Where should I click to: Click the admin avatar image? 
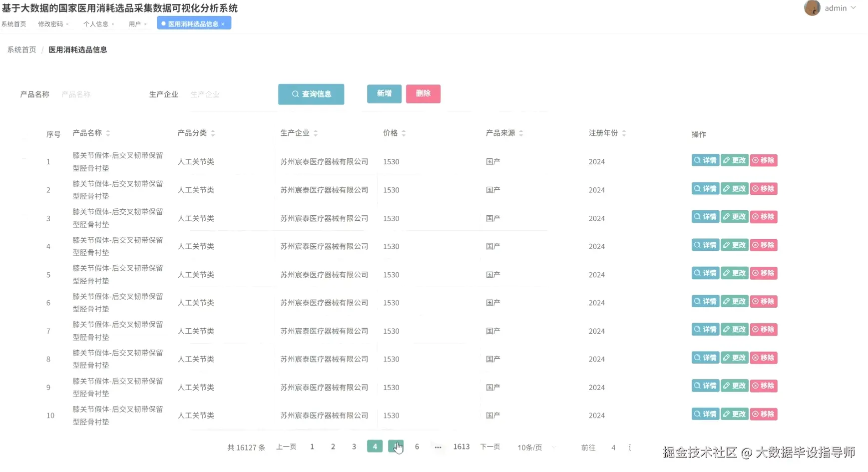(x=812, y=7)
